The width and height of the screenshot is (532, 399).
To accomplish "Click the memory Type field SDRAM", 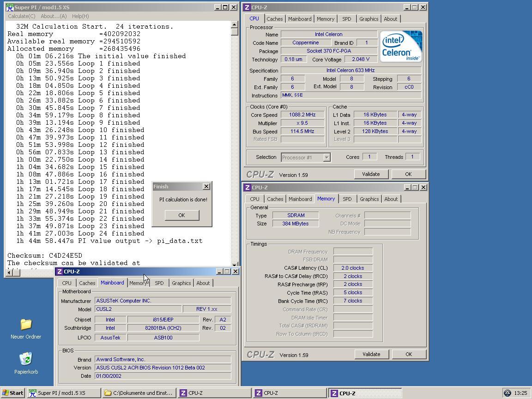I will click(x=296, y=215).
